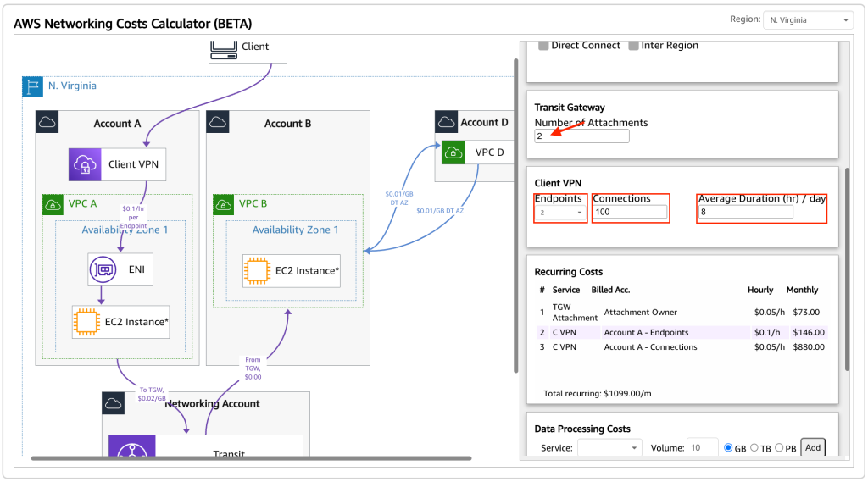Click the Total recurring $1099.00/m text

click(x=598, y=394)
